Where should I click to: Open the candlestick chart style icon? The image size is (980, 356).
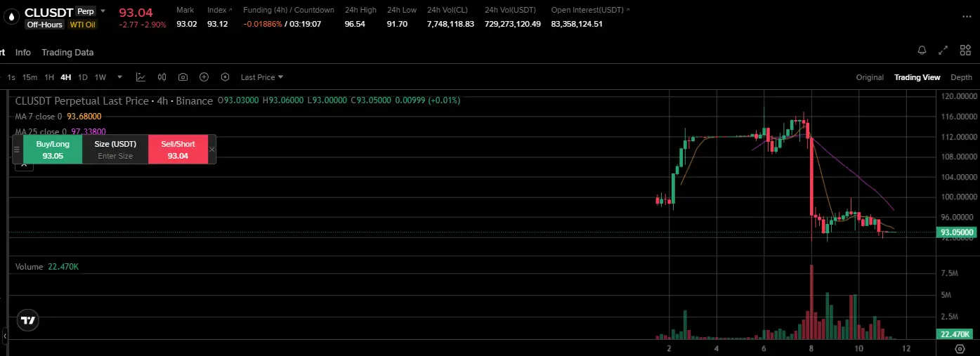[x=162, y=77]
